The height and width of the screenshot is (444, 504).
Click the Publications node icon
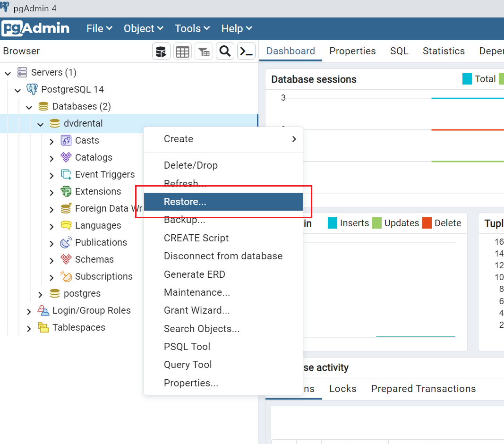click(66, 242)
